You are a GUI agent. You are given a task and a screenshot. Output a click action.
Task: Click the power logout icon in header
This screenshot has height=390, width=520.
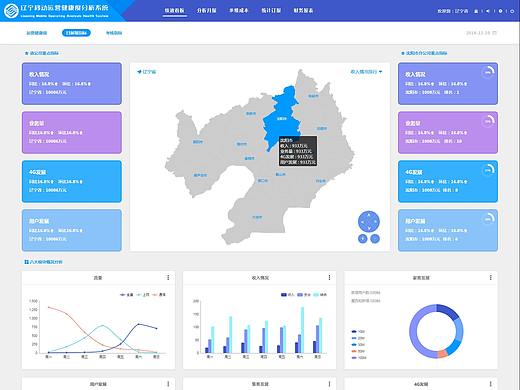pyautogui.click(x=512, y=11)
